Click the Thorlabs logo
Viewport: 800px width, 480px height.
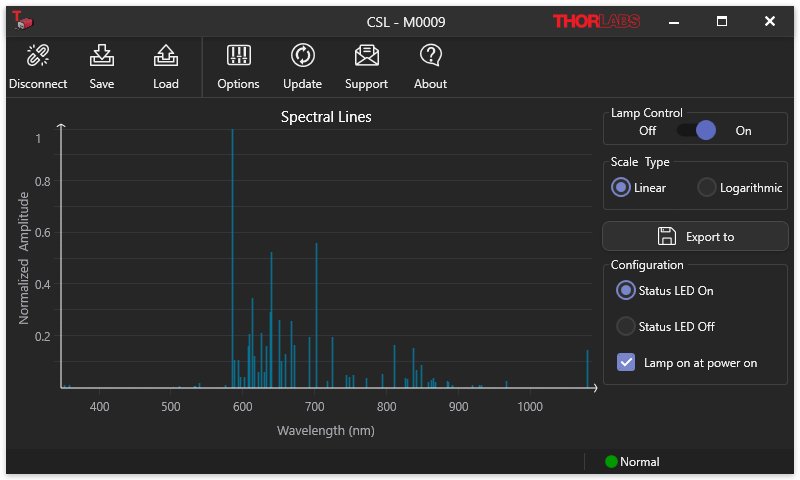(596, 21)
